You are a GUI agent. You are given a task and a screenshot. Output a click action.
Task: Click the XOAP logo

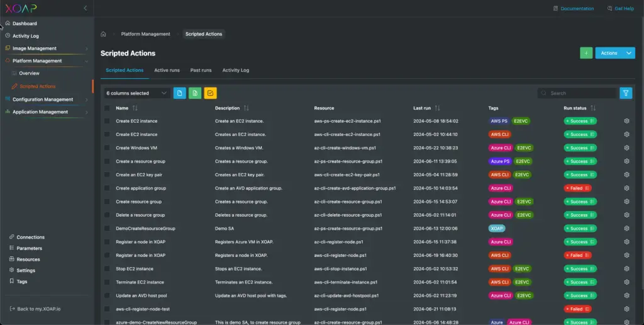coord(21,8)
